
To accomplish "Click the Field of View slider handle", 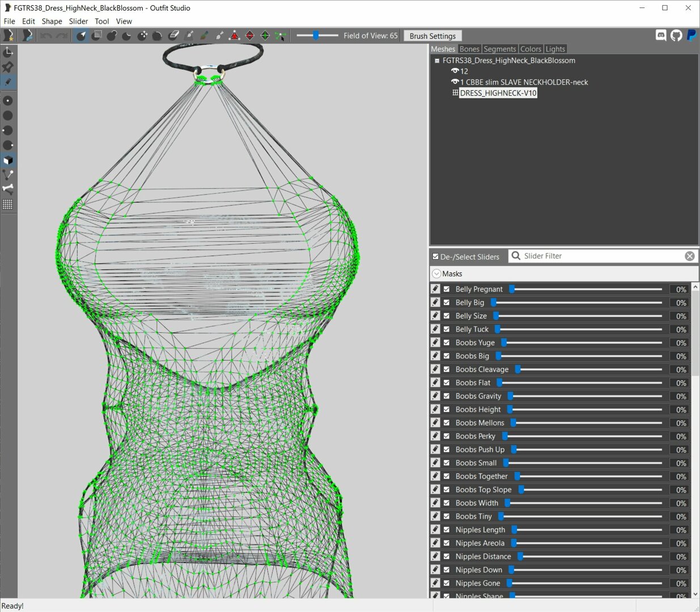I will [316, 36].
